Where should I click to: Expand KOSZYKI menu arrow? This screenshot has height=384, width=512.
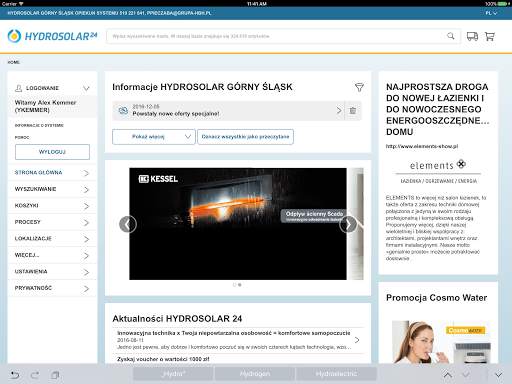point(86,206)
